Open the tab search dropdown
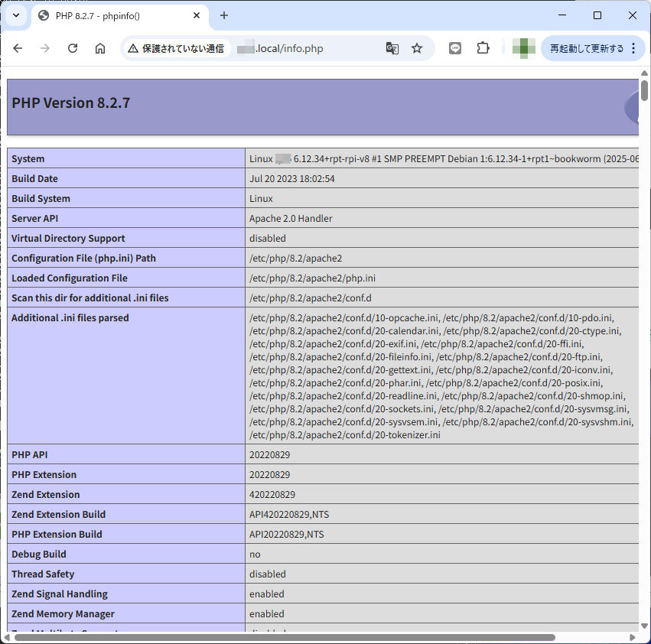Viewport: 651px width, 644px height. point(16,15)
